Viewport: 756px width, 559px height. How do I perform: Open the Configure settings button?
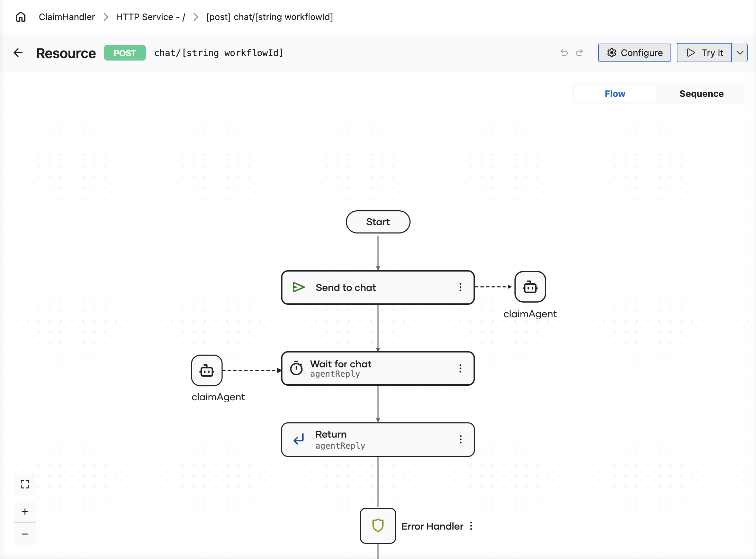pos(634,53)
